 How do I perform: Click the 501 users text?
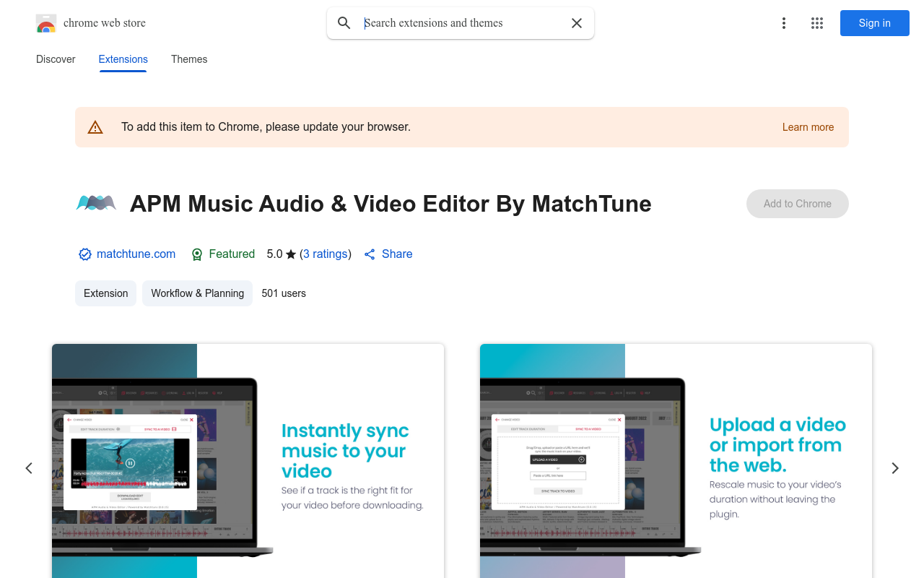284,293
